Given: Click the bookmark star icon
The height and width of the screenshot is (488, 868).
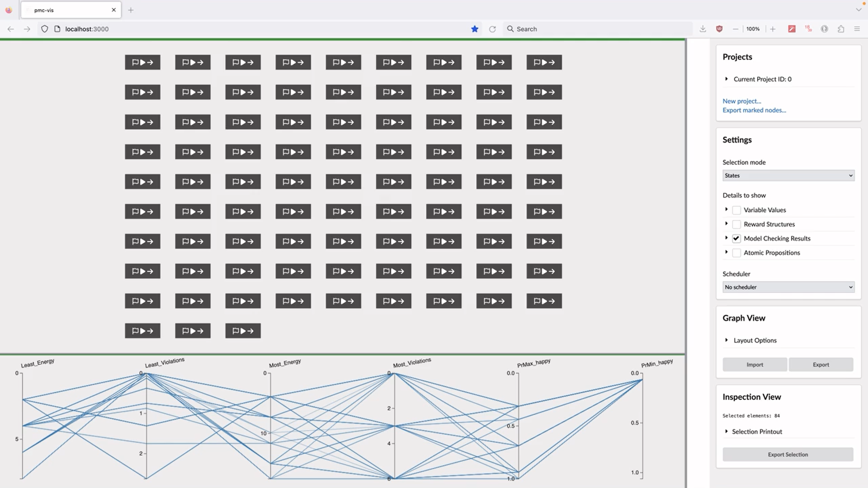Looking at the screenshot, I should (x=475, y=29).
